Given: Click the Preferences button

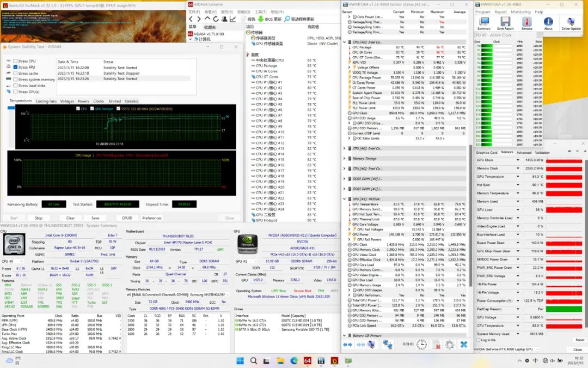Looking at the screenshot, I should point(152,218).
